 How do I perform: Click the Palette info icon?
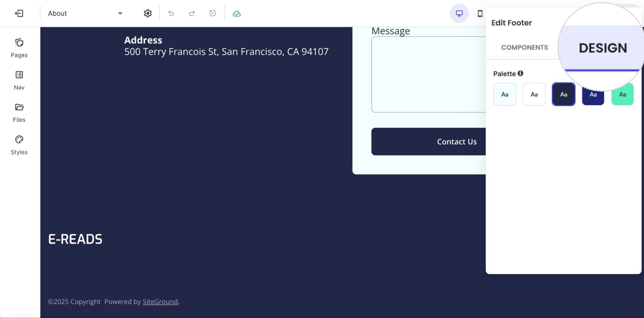pyautogui.click(x=520, y=73)
